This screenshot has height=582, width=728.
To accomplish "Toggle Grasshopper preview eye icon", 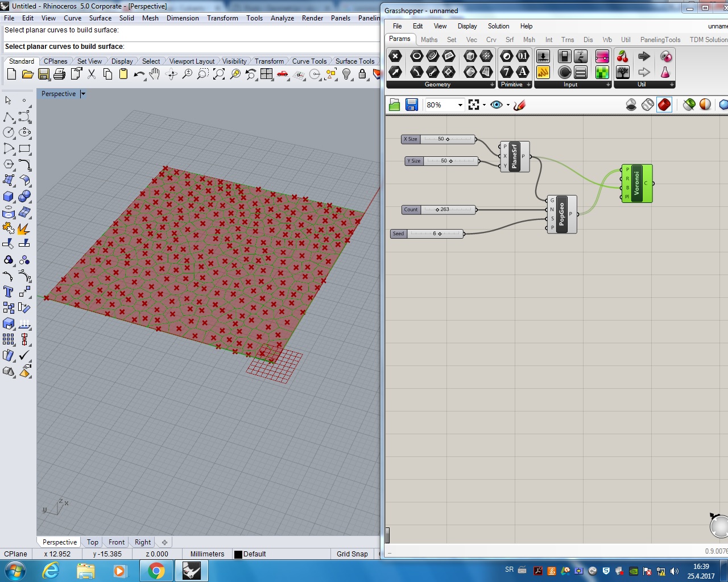I will 497,105.
